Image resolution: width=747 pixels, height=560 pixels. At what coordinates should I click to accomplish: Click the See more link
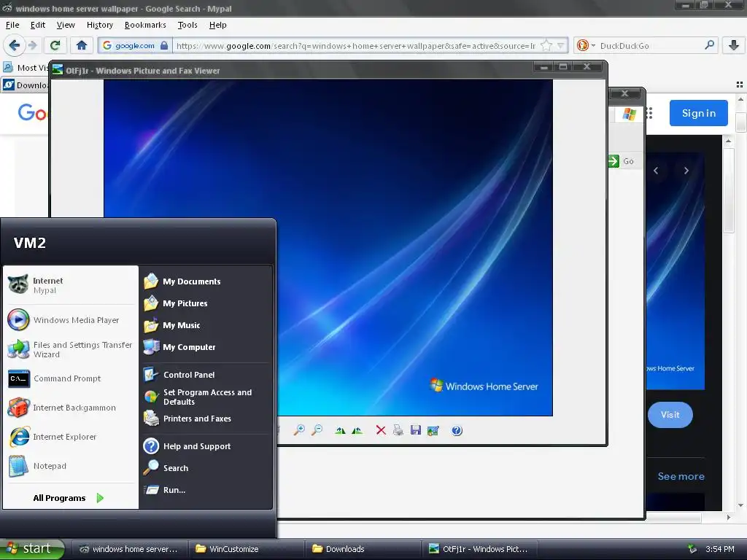[681, 476]
